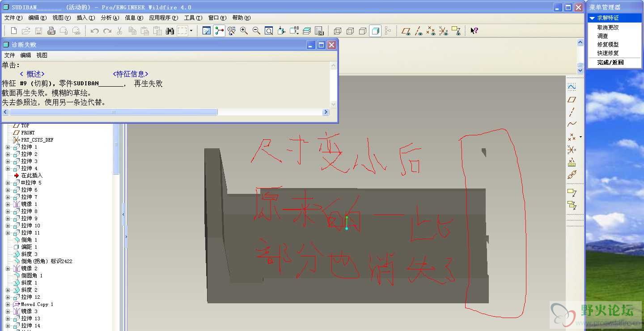Select the Datum Axis tool in right toolbar

click(572, 112)
